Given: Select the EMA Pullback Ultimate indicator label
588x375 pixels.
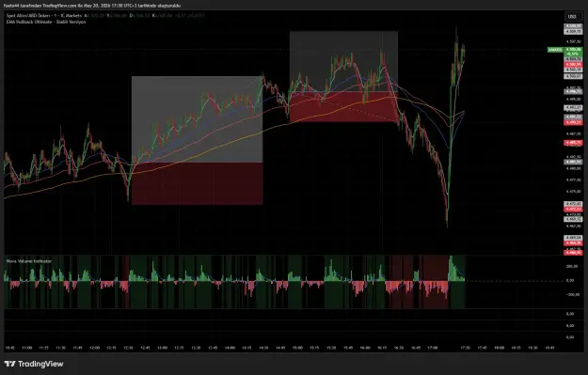Looking at the screenshot, I should point(46,23).
